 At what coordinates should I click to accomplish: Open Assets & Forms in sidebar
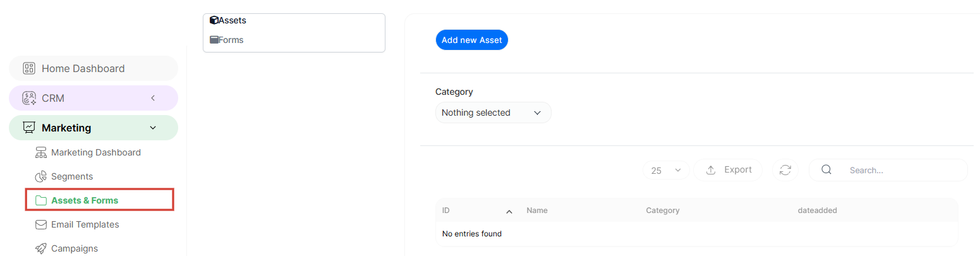85,200
